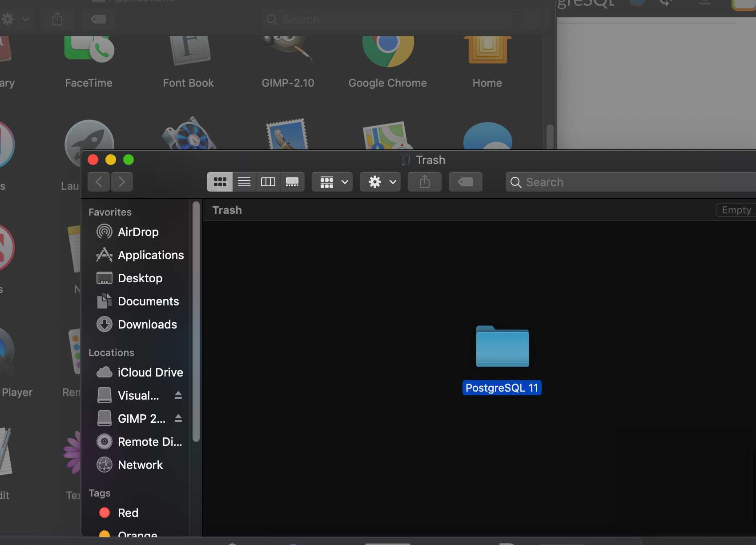Image resolution: width=756 pixels, height=545 pixels.
Task: Open Downloads in the Favorites sidebar
Action: click(147, 325)
